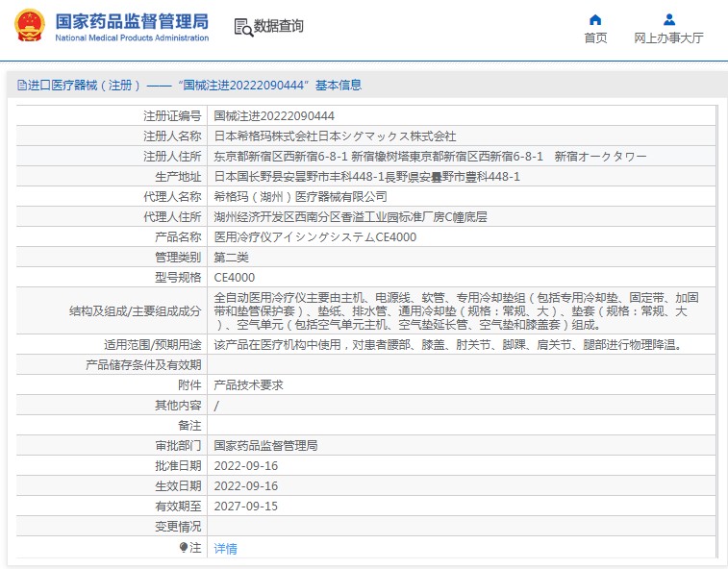
Task: Click the 数据查询 label
Action: (278, 26)
